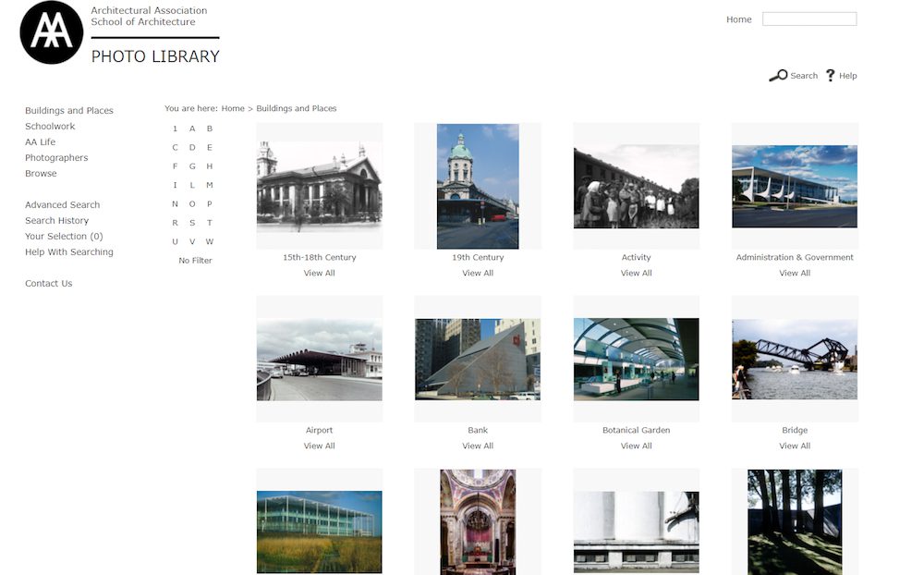Image resolution: width=924 pixels, height=575 pixels.
Task: Click the AA Photo Library logo
Action: [x=51, y=32]
